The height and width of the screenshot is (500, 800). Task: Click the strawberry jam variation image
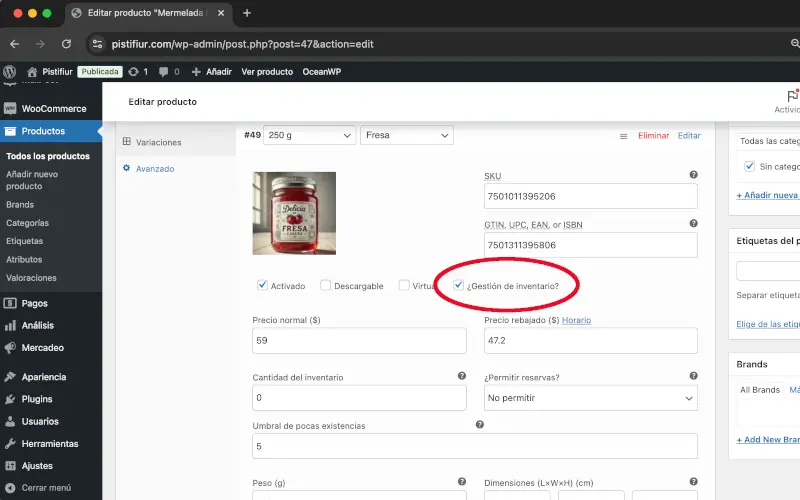tap(294, 213)
